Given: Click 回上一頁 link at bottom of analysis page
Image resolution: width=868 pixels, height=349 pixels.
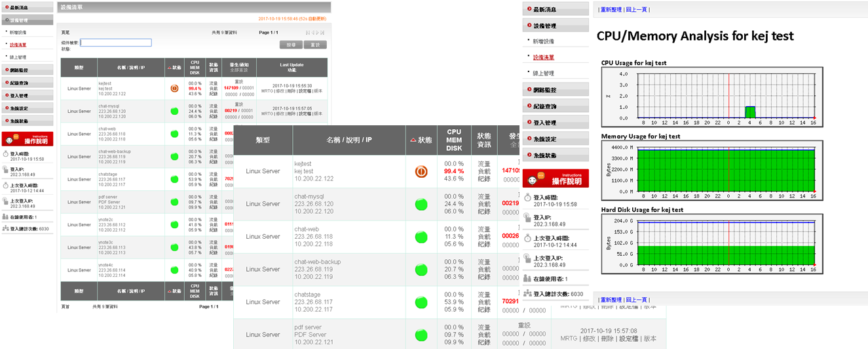Looking at the screenshot, I should click(636, 300).
